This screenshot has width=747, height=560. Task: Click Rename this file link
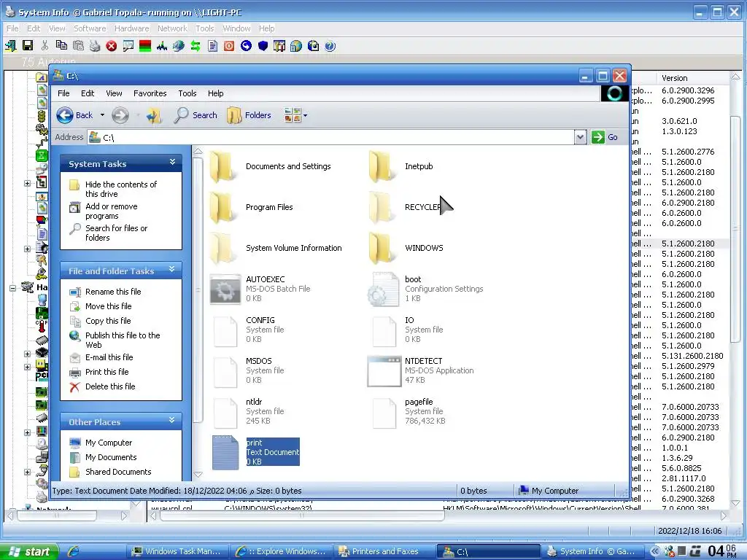pyautogui.click(x=113, y=292)
